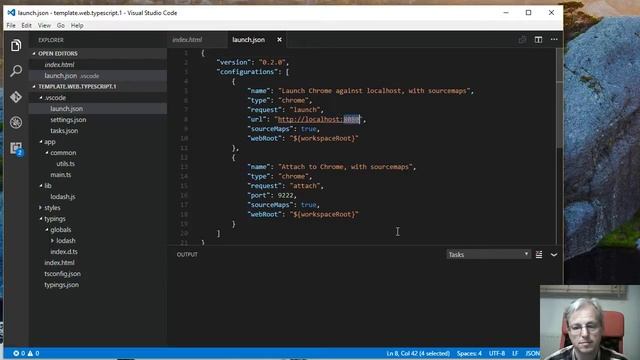This screenshot has width=640, height=360.
Task: Click the Visual Studio Code logo in the title bar
Action: click(11, 13)
